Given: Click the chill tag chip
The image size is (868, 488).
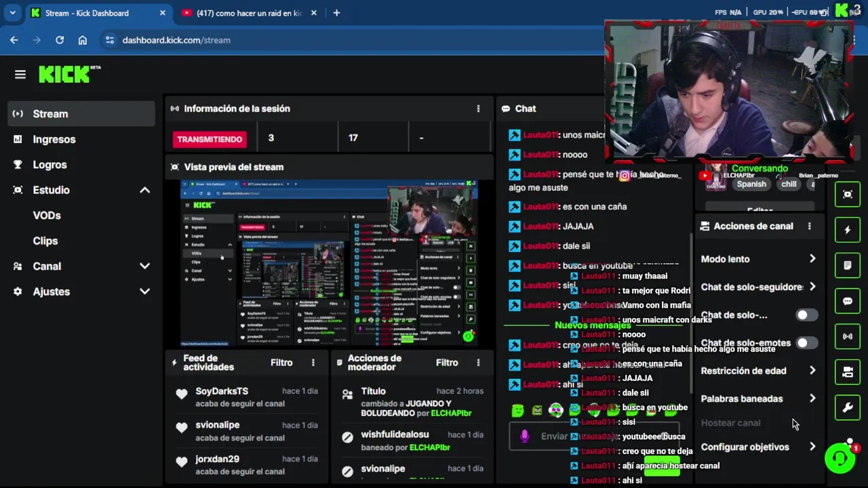Looking at the screenshot, I should pos(789,184).
